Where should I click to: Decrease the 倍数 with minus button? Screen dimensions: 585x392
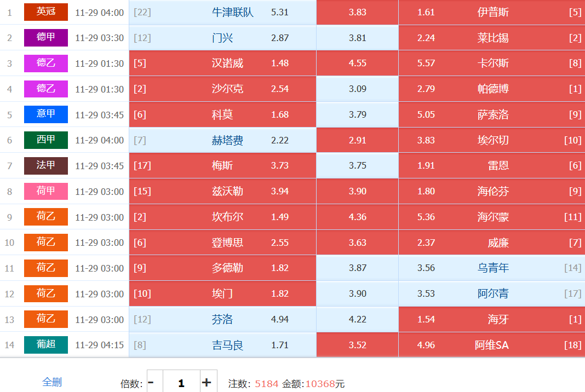pyautogui.click(x=151, y=383)
